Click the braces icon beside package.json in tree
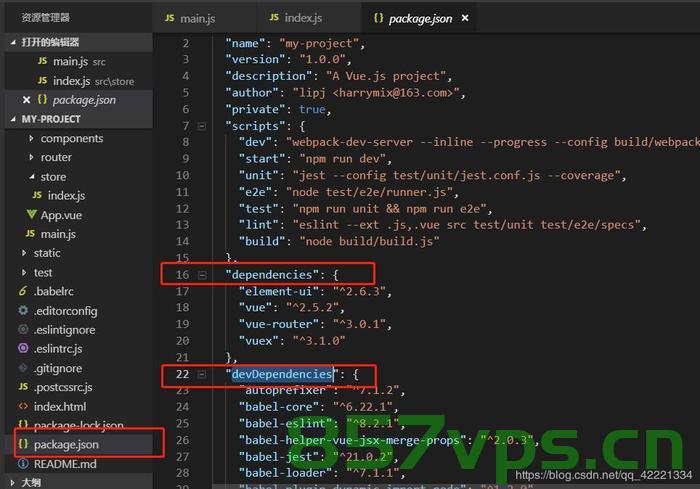 click(x=23, y=444)
